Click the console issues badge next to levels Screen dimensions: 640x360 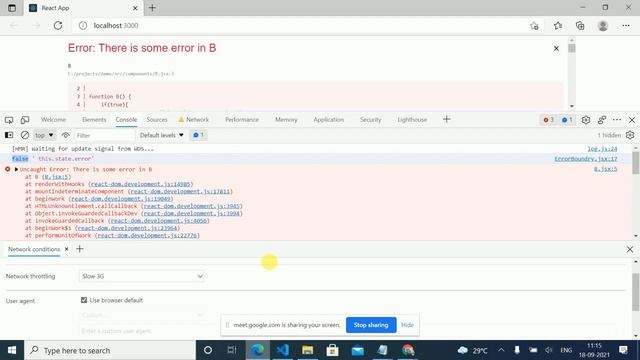pyautogui.click(x=198, y=135)
